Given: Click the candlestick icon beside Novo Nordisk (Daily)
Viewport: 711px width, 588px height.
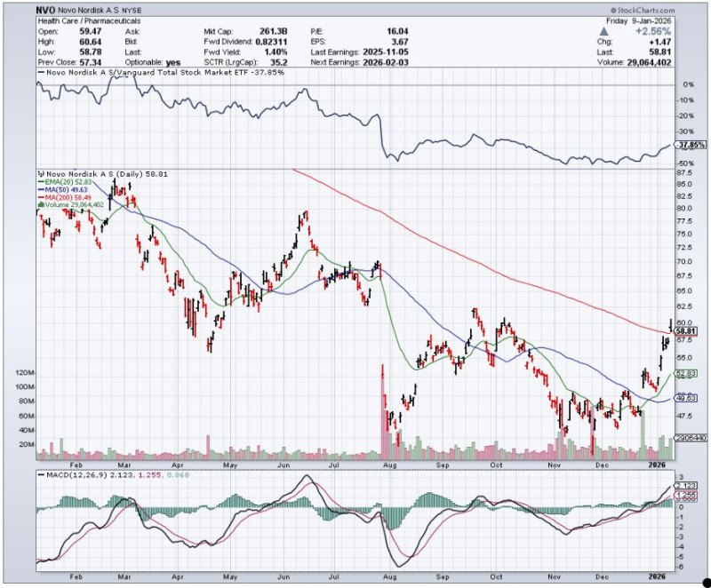Looking at the screenshot, I should (x=38, y=172).
